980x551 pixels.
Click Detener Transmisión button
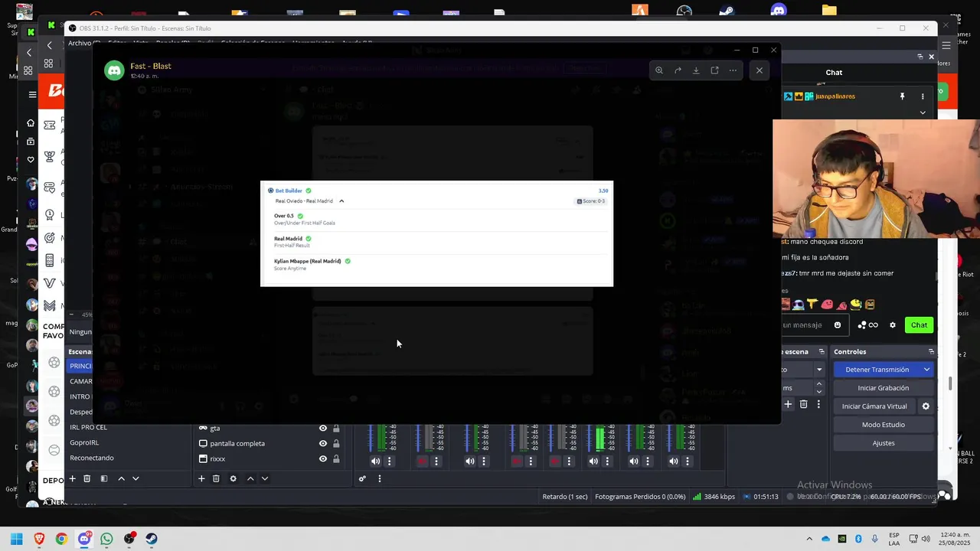[877, 370]
